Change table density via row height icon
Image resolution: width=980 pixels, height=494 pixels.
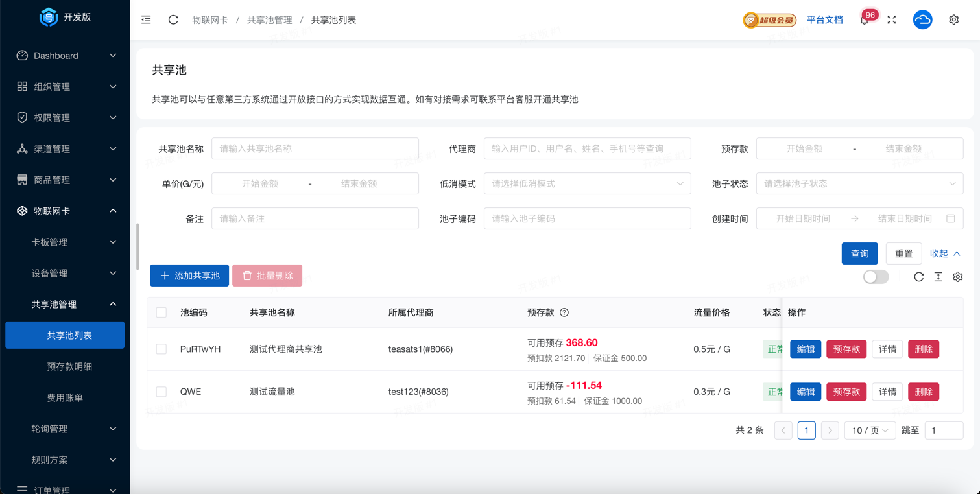click(938, 277)
